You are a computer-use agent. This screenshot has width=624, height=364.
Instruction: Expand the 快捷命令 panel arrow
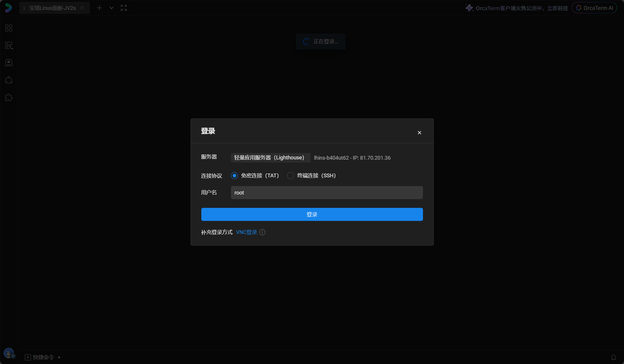coord(59,357)
